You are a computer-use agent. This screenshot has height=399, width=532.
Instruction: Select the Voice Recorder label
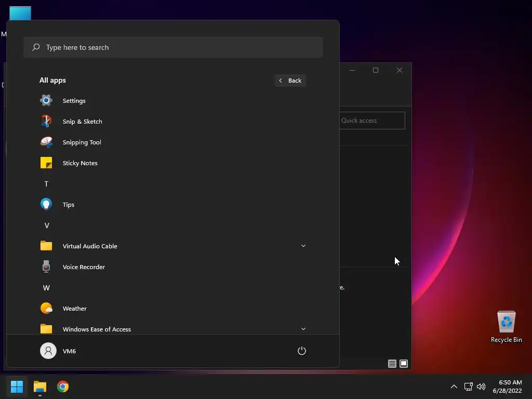click(84, 267)
